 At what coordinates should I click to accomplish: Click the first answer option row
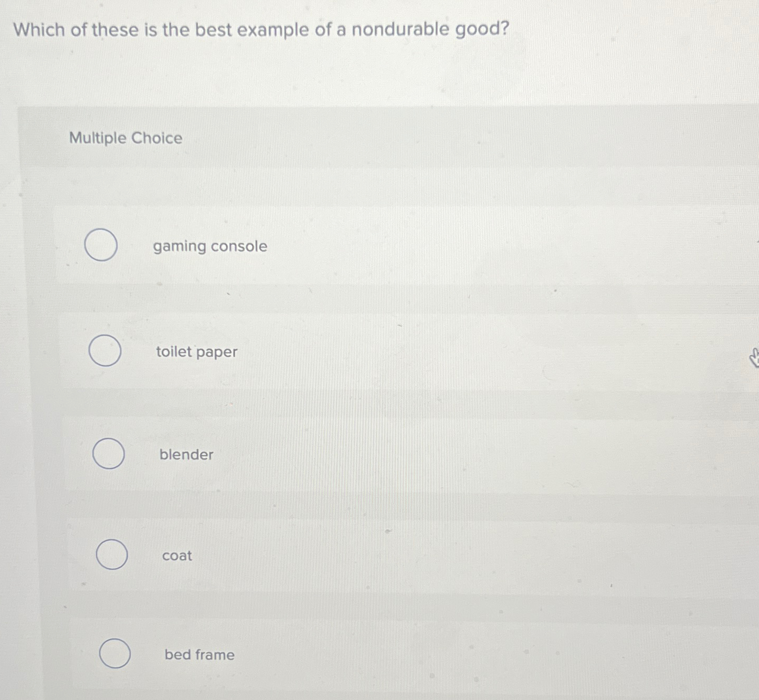(x=367, y=246)
